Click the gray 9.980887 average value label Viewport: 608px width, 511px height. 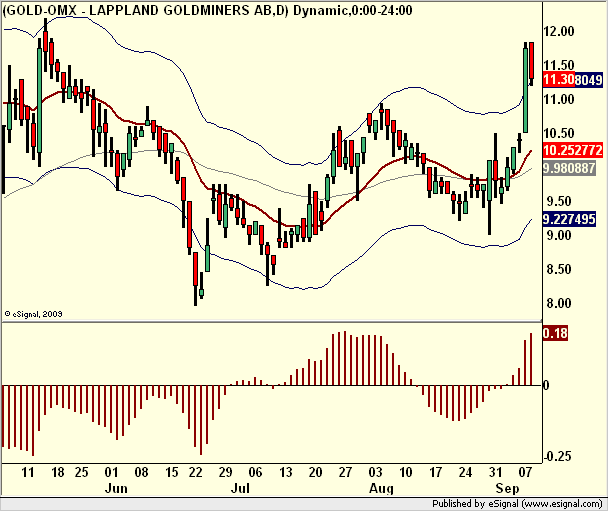(569, 168)
